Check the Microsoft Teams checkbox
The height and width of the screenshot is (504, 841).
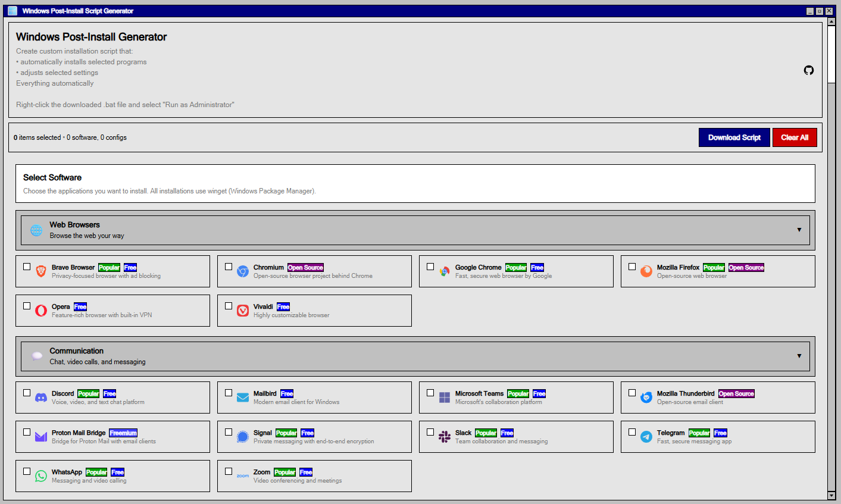click(430, 392)
